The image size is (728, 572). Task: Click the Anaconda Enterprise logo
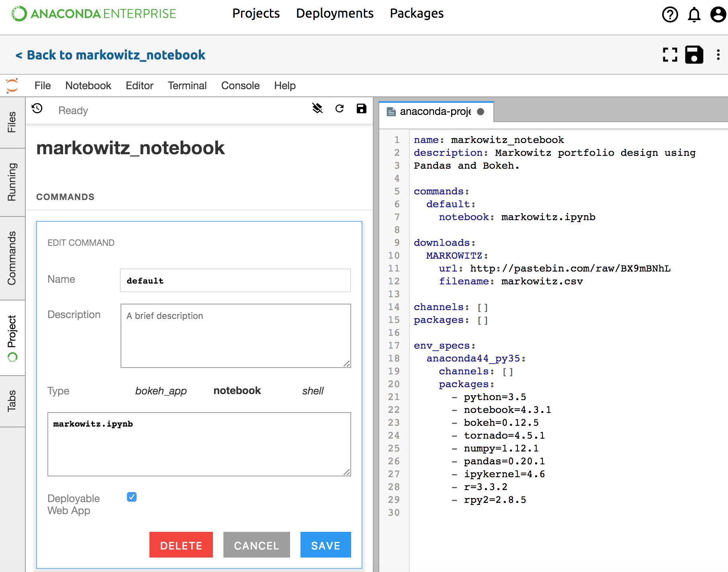coord(94,14)
